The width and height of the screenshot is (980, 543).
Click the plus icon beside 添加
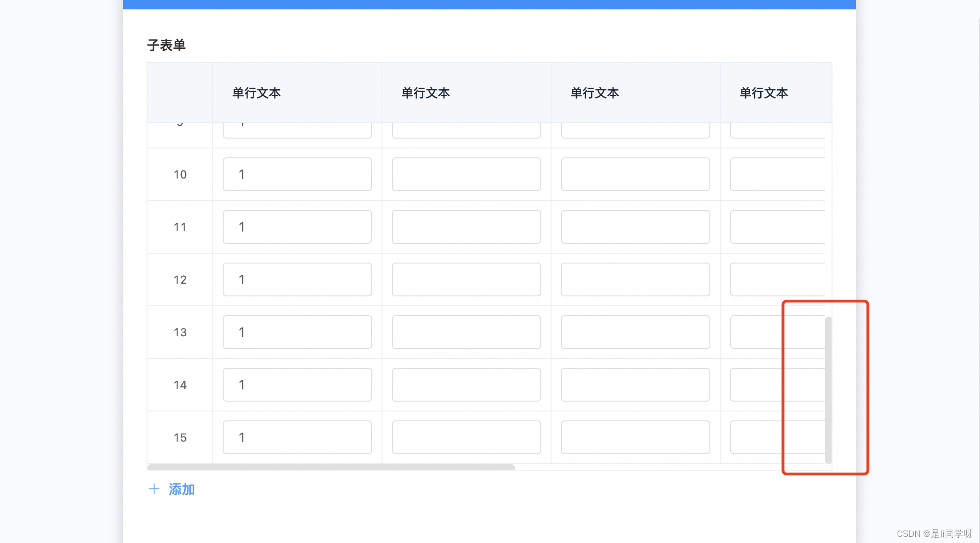(154, 489)
